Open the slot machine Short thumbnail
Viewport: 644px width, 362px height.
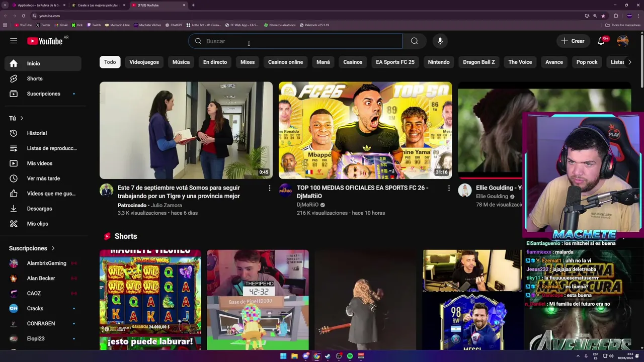pyautogui.click(x=150, y=300)
